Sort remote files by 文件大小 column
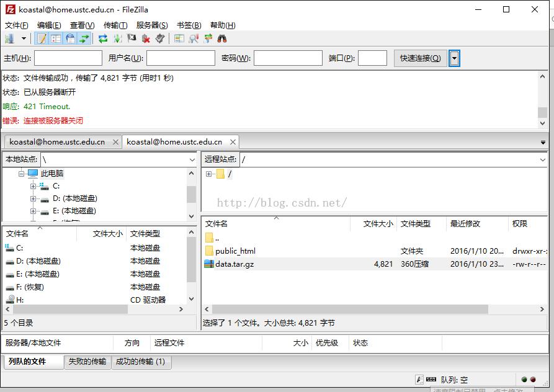Image resolution: width=554 pixels, height=392 pixels. coord(373,224)
